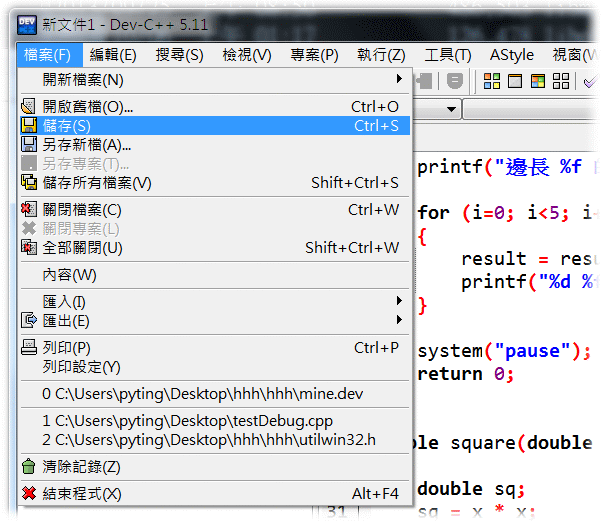Open the 編輯(E) menu
Screen dimensions: 601x521
point(113,55)
